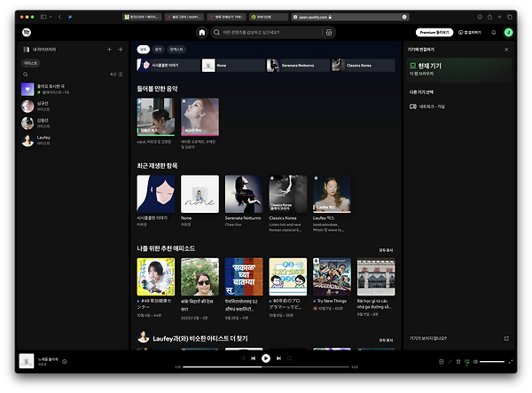532x393 pixels.
Task: Open the Browse icon beside search field
Action: tap(329, 32)
